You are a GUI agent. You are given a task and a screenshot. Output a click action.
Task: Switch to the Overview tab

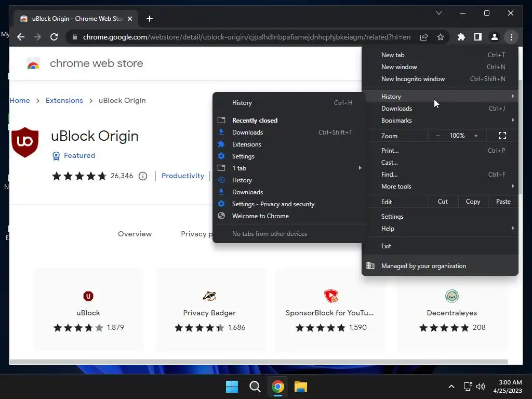pos(135,234)
